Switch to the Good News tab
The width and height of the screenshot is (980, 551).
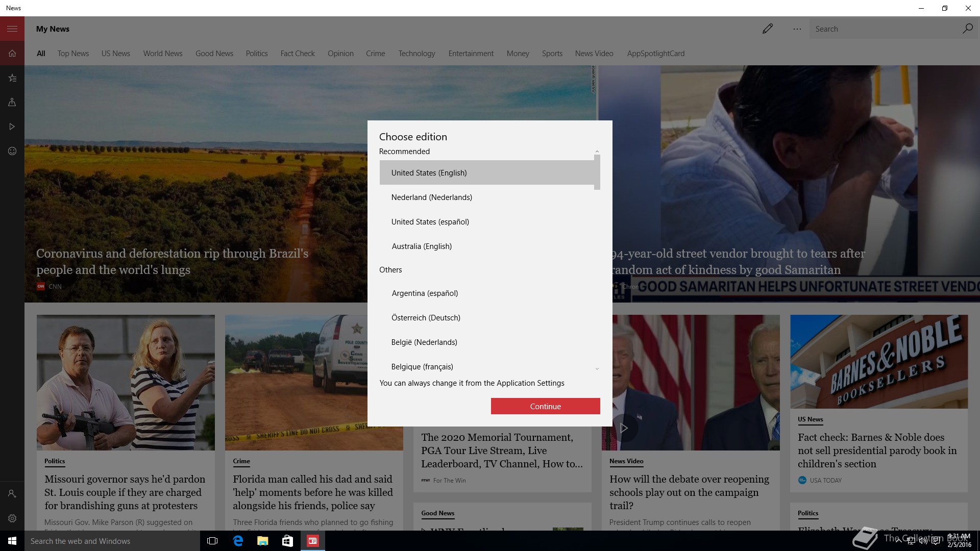point(214,53)
